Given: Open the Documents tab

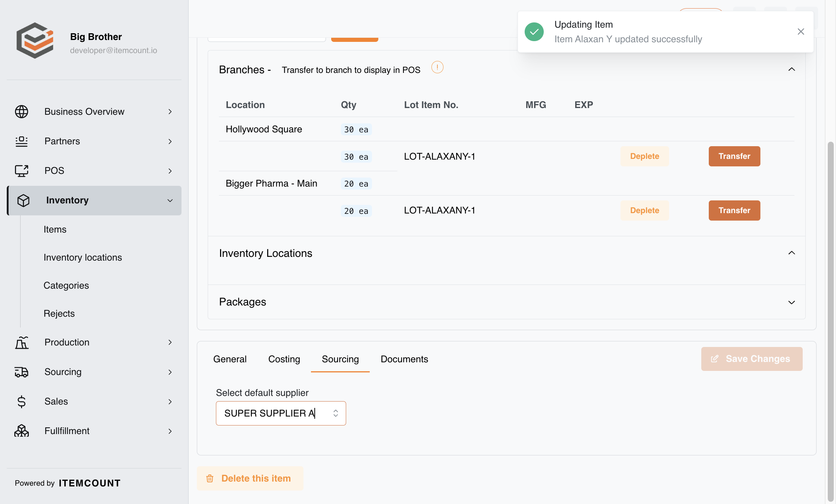Looking at the screenshot, I should pos(404,359).
